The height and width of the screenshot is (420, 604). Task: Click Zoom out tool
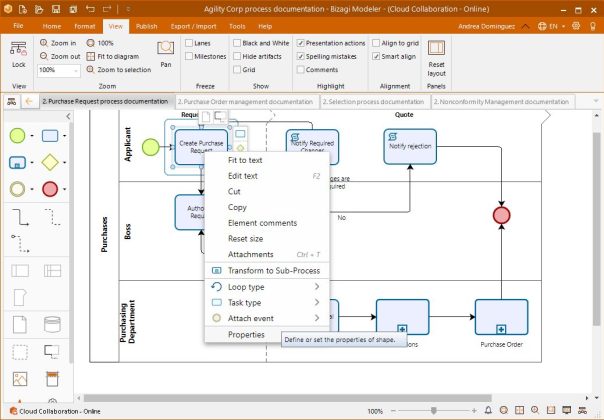coord(60,56)
